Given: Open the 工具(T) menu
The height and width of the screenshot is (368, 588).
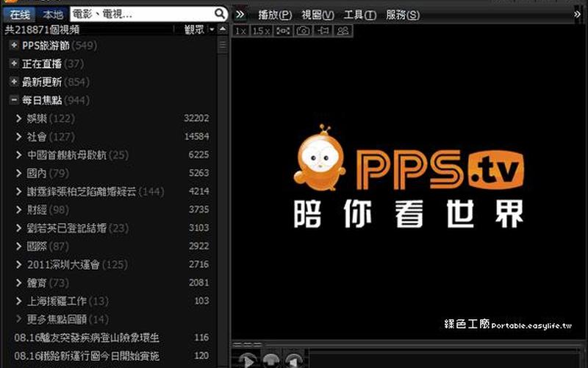Looking at the screenshot, I should click(360, 15).
